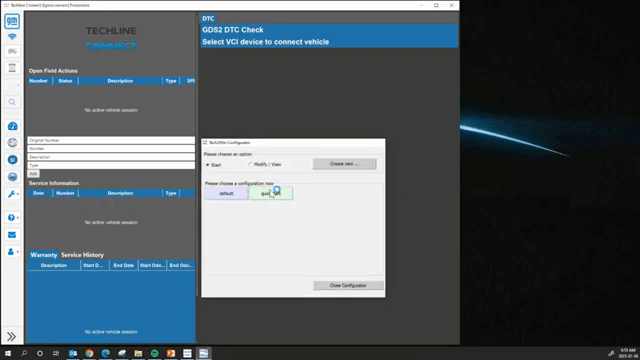Click the Create new button
Viewport: 640px width, 360px height.
344,164
